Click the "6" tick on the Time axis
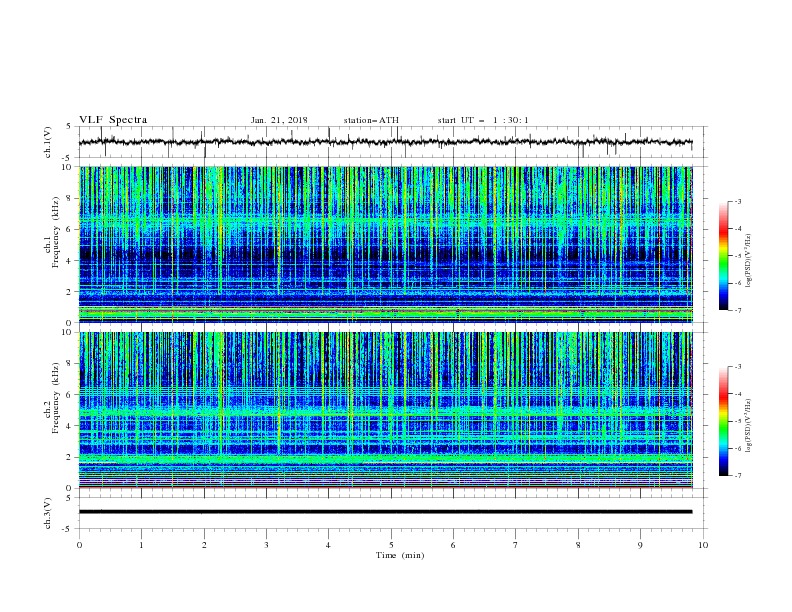792x612 pixels. coord(454,545)
